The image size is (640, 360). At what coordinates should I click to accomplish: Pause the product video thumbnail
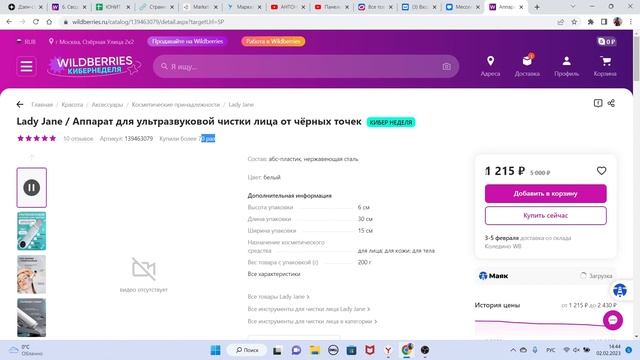(31, 187)
